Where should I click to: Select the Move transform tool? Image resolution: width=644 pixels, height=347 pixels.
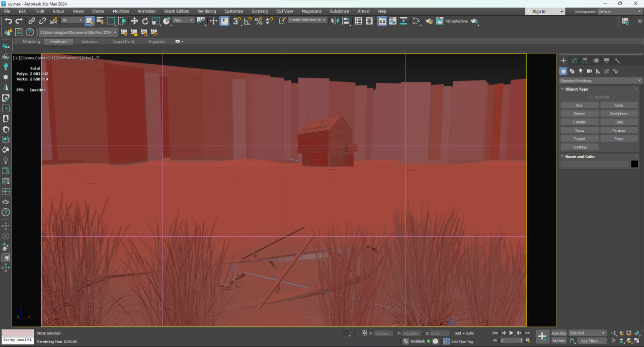[x=134, y=21]
